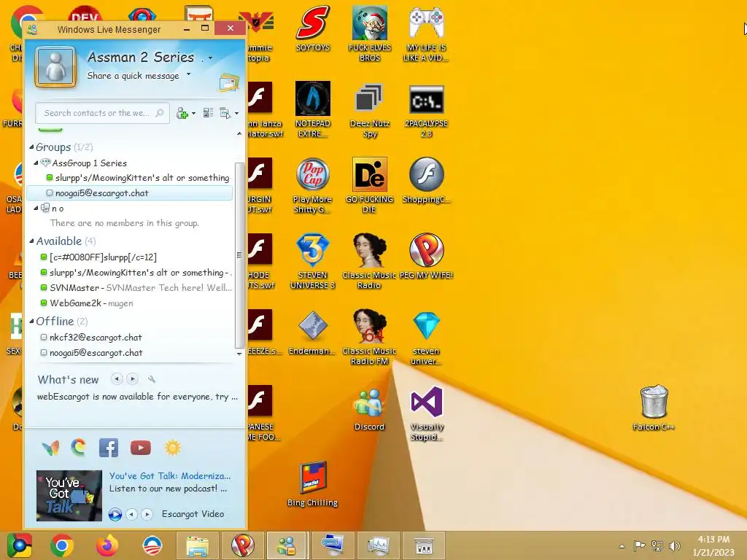This screenshot has width=747, height=560.
Task: Click the sun weather icon in Messenger
Action: coord(172,448)
